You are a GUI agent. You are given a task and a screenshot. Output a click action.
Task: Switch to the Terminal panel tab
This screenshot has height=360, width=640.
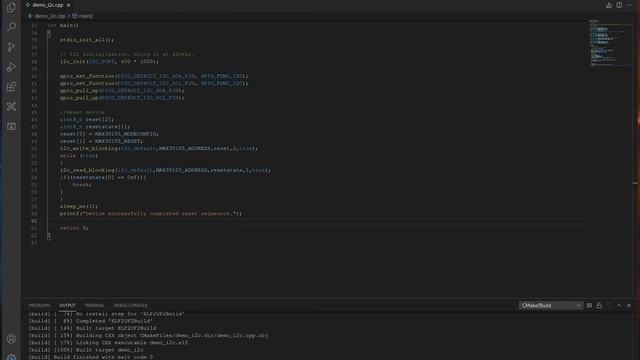94,305
